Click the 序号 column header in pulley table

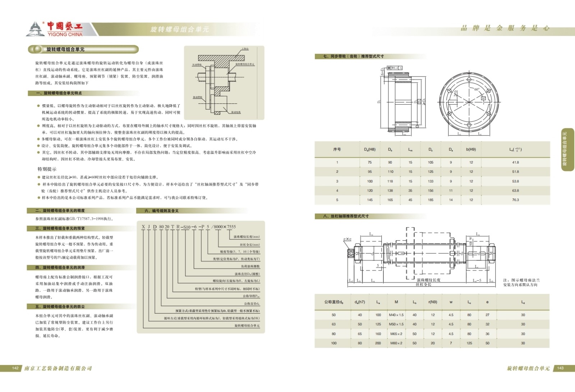point(337,149)
